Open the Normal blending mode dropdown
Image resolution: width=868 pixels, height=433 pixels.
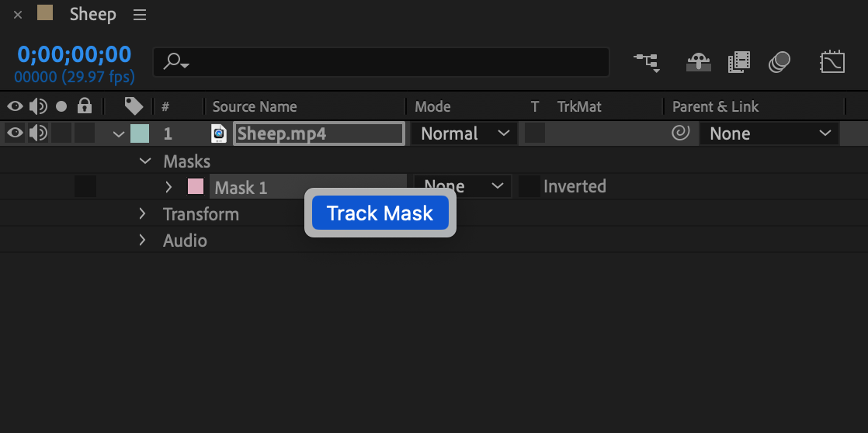464,133
